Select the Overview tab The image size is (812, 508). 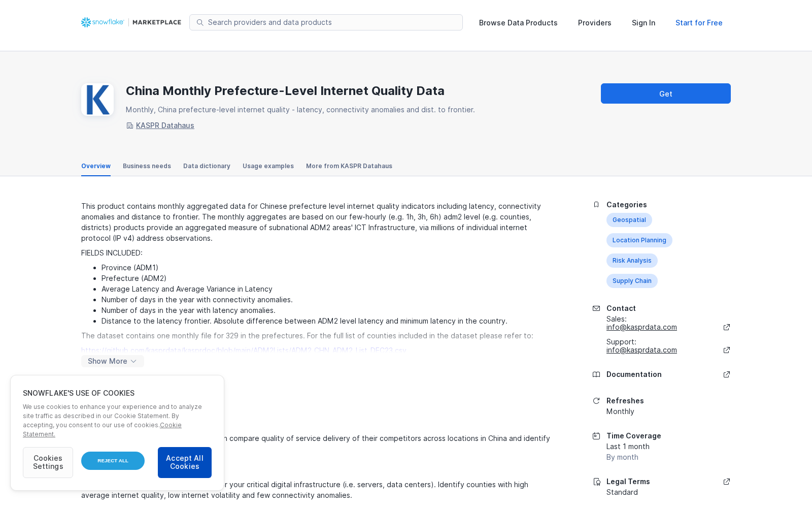point(96,166)
